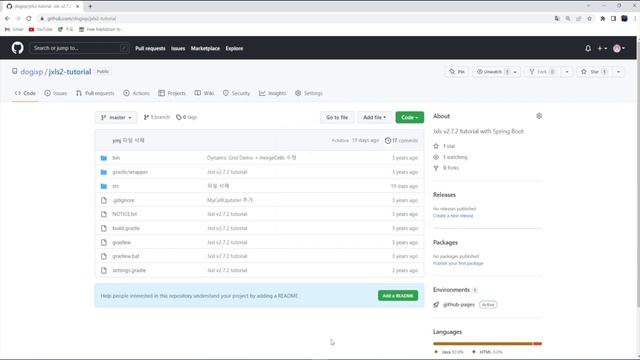Switch to the Pull requests repo tab
This screenshot has height=360, width=640.
coord(95,93)
